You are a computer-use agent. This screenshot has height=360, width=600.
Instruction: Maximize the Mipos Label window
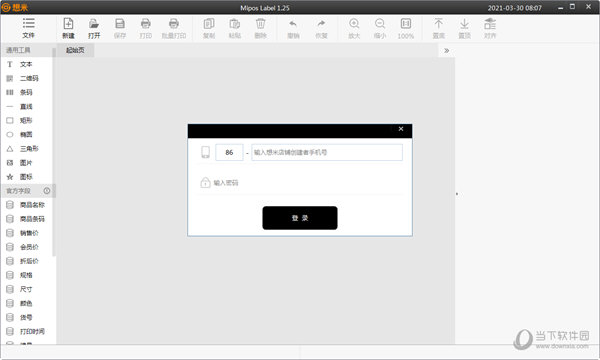pyautogui.click(x=572, y=7)
